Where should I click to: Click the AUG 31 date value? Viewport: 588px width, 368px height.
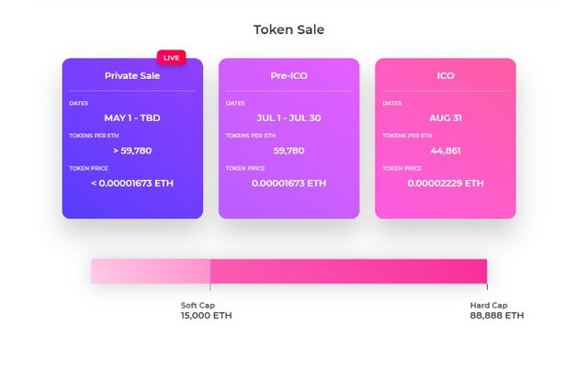click(x=445, y=118)
